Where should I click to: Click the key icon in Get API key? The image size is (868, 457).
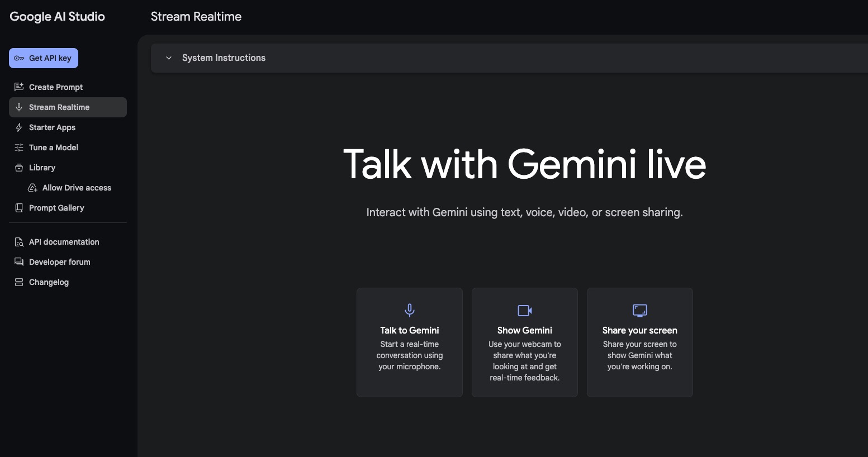tap(19, 58)
